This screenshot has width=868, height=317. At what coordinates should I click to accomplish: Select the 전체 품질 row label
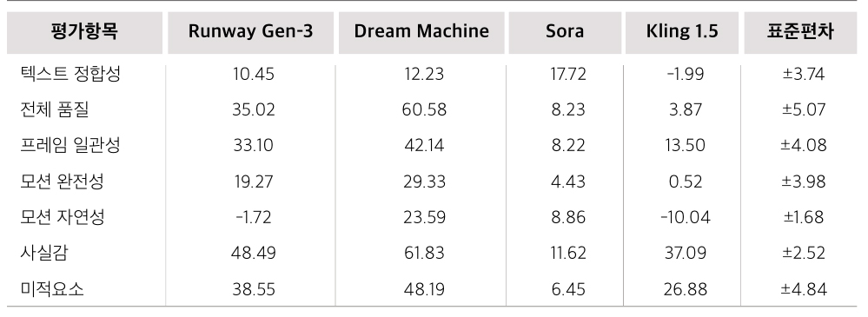(55, 109)
